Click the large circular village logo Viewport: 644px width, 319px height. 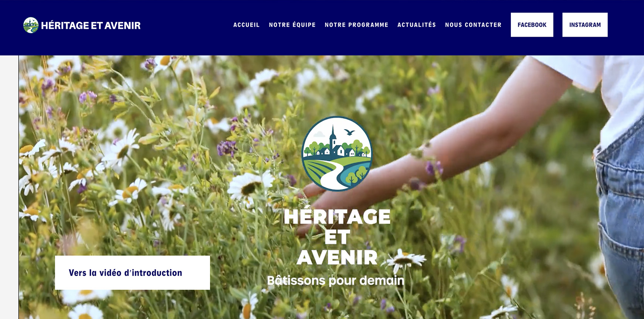click(x=337, y=154)
